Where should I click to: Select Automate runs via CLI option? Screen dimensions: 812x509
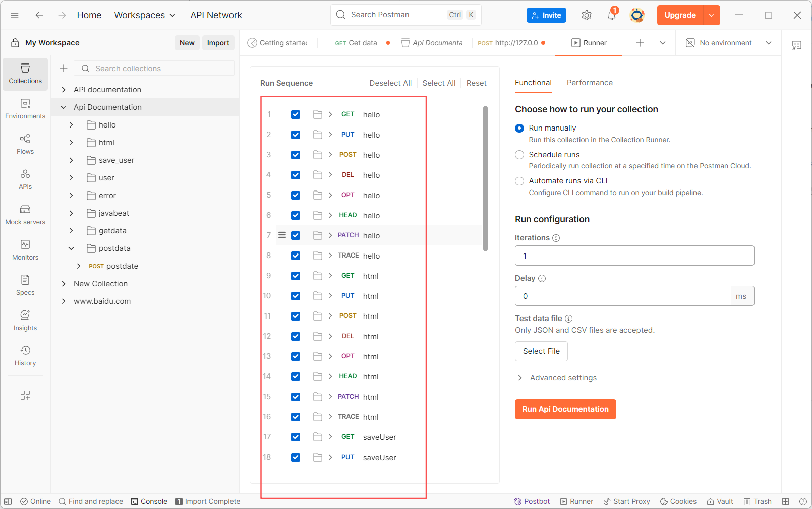519,181
